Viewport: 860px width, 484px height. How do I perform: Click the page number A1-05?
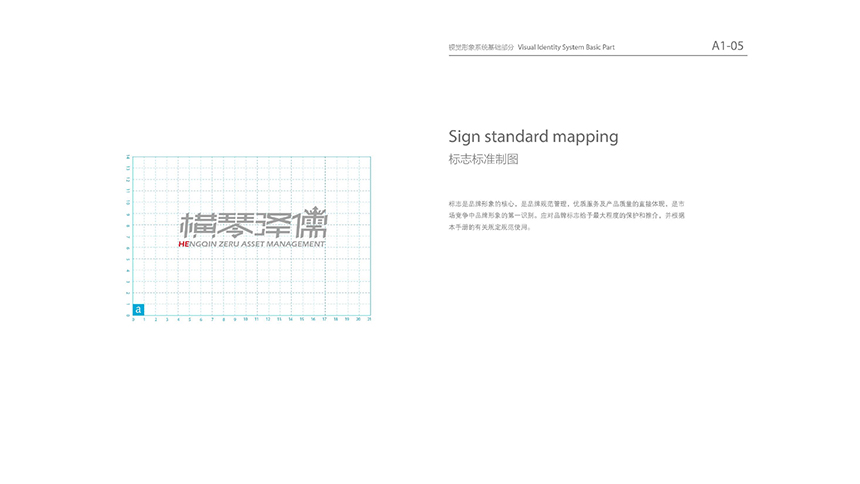[x=727, y=46]
